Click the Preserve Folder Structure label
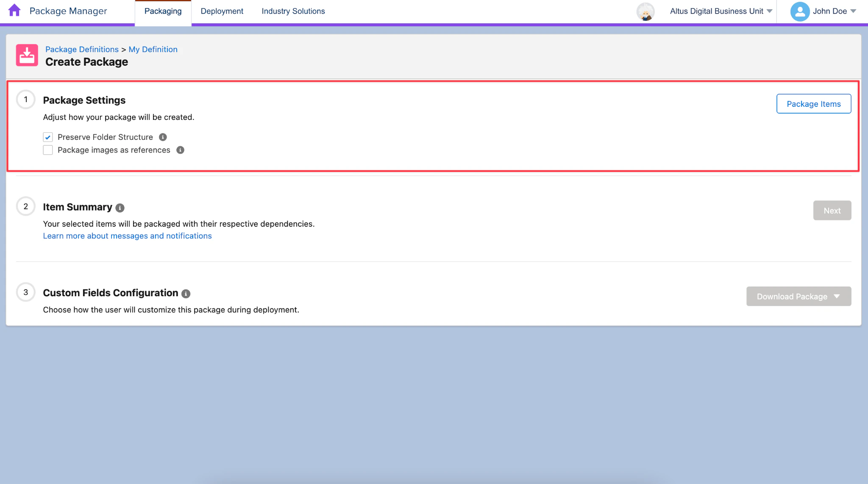 105,137
